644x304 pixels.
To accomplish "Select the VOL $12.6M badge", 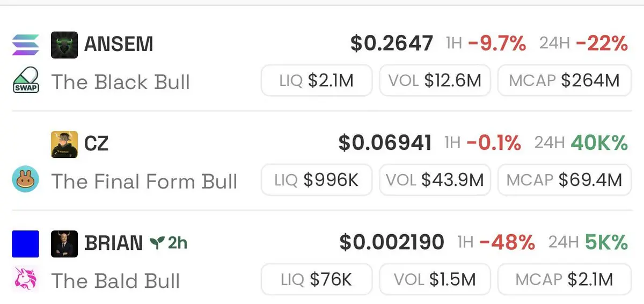I will [435, 81].
